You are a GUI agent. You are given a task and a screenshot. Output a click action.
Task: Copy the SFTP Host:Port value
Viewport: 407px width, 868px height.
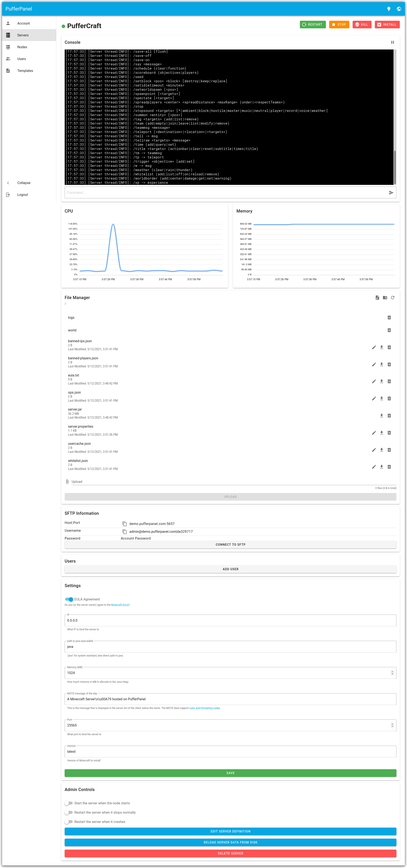click(x=124, y=524)
